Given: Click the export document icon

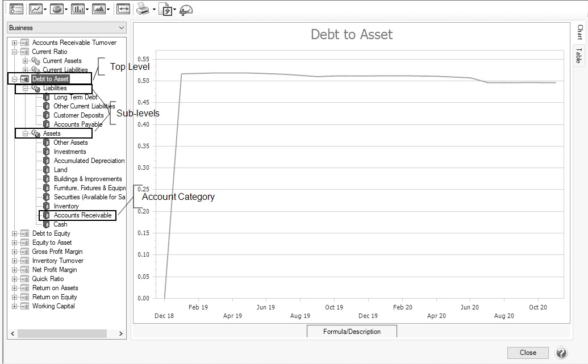Looking at the screenshot, I should pyautogui.click(x=165, y=10).
